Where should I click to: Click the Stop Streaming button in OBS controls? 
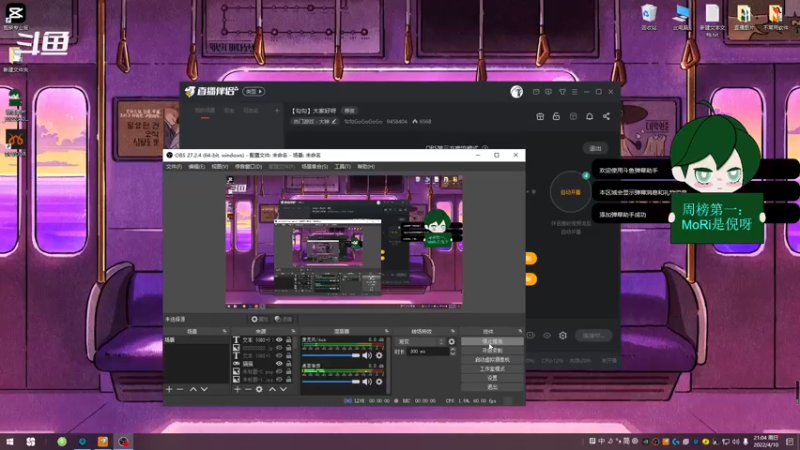pyautogui.click(x=492, y=341)
